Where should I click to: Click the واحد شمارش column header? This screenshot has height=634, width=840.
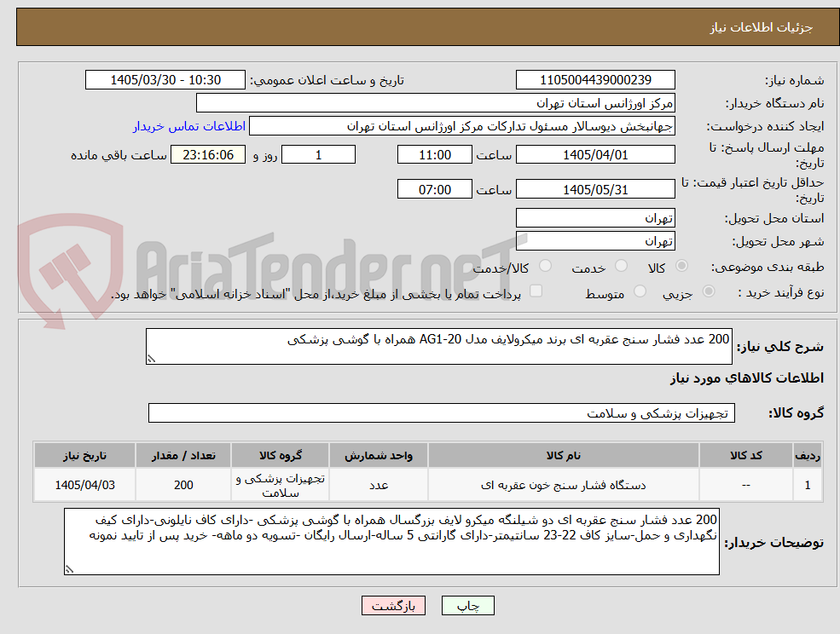(379, 455)
